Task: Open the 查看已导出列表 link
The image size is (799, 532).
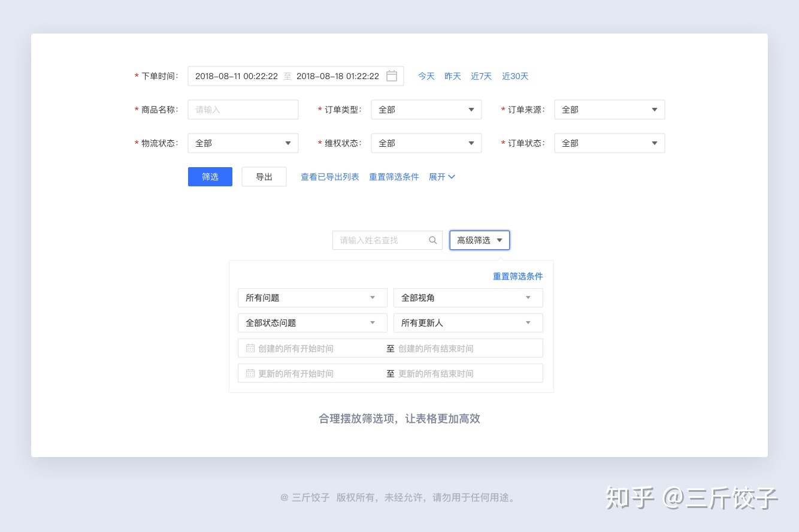Action: point(330,177)
